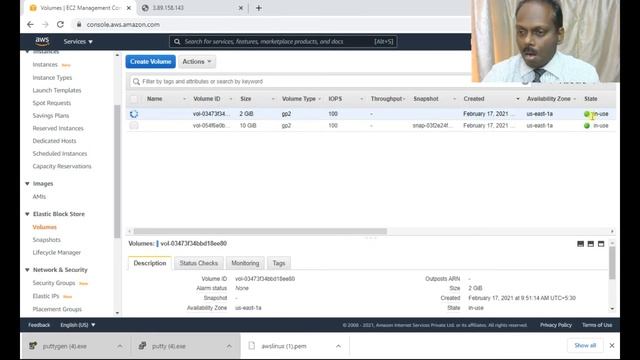The width and height of the screenshot is (640, 360).
Task: Click the green in-use status dot for vol-054f6e0b
Action: (587, 126)
